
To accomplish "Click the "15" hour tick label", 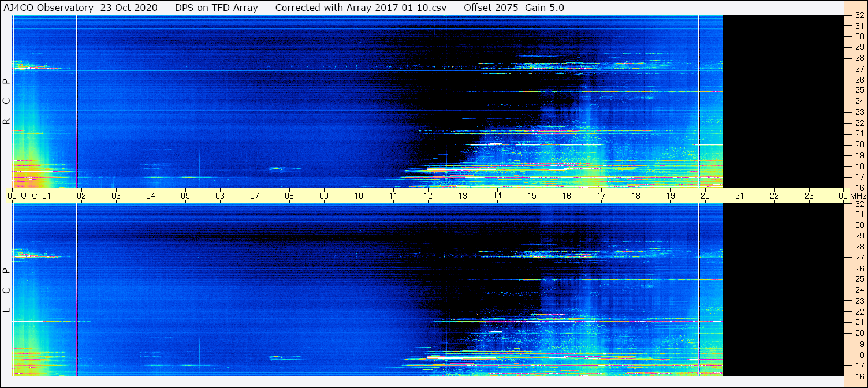I will tap(532, 196).
